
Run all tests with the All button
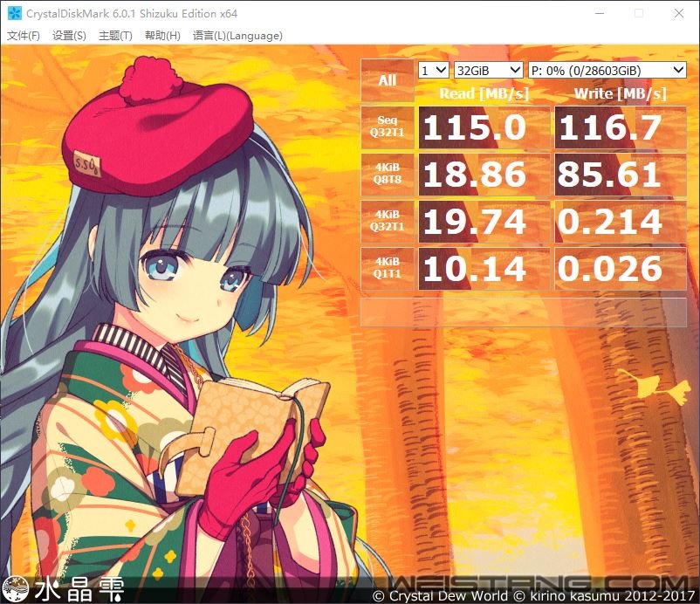pyautogui.click(x=387, y=80)
